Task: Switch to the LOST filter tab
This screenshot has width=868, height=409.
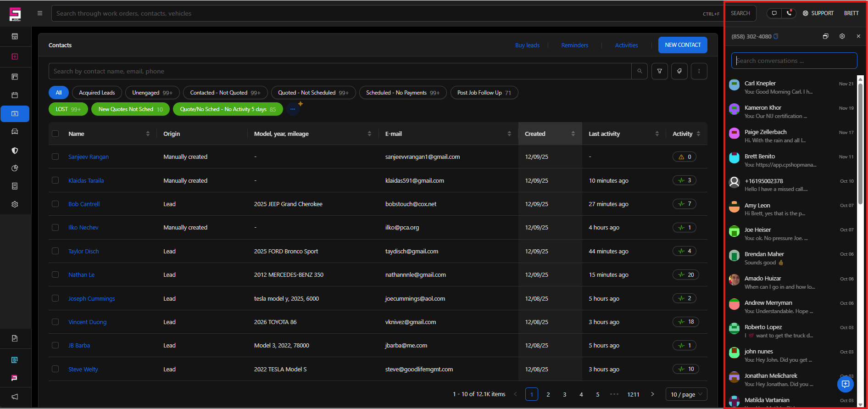Action: pyautogui.click(x=68, y=109)
